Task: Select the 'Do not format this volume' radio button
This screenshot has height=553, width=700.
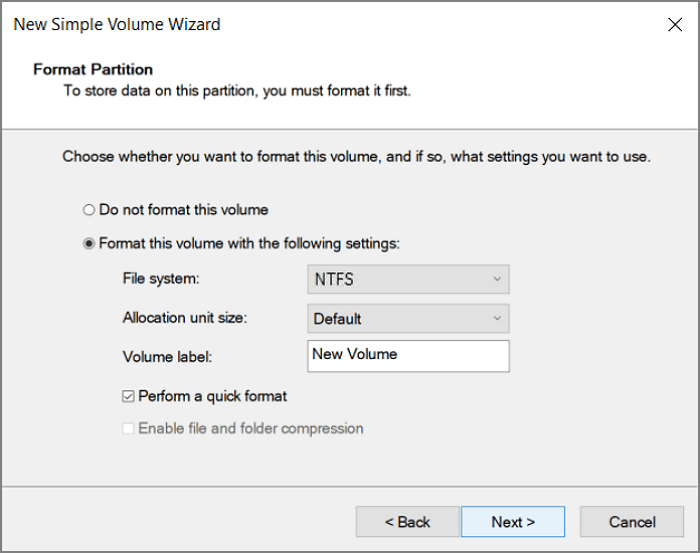Action: pyautogui.click(x=90, y=210)
